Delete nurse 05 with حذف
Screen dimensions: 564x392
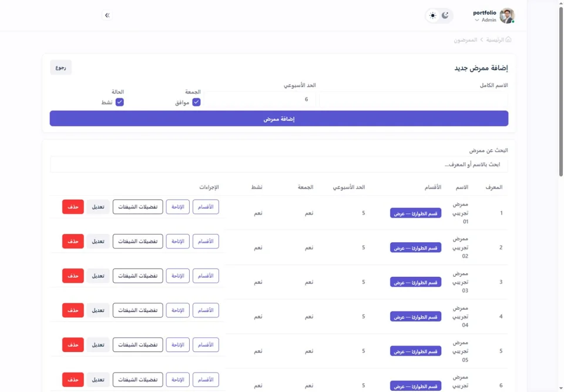pos(73,345)
